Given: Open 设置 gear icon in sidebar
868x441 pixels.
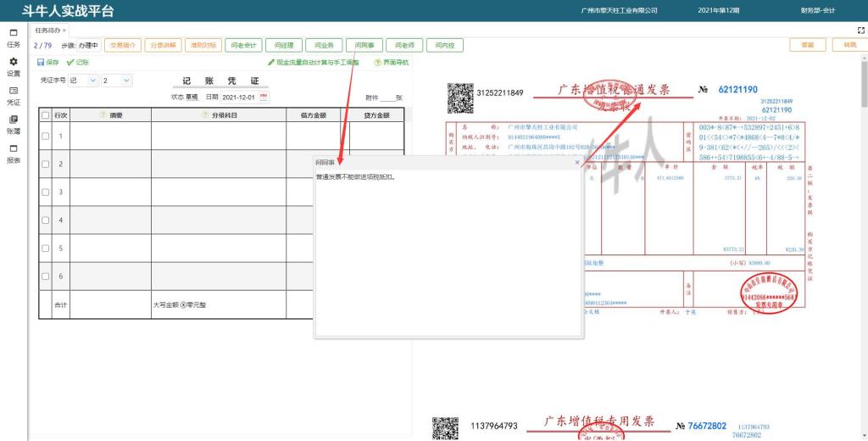Looking at the screenshot, I should coord(13,62).
